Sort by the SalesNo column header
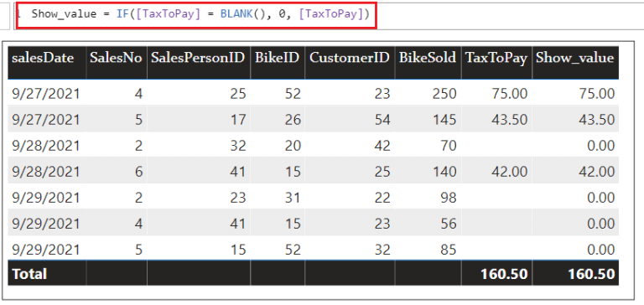The height and width of the screenshot is (305, 644). tap(116, 58)
